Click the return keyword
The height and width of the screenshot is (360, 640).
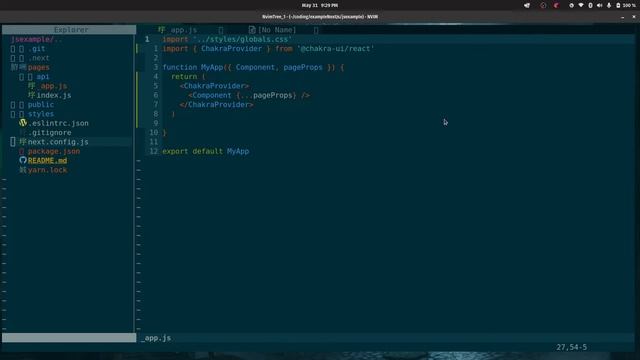coord(184,77)
